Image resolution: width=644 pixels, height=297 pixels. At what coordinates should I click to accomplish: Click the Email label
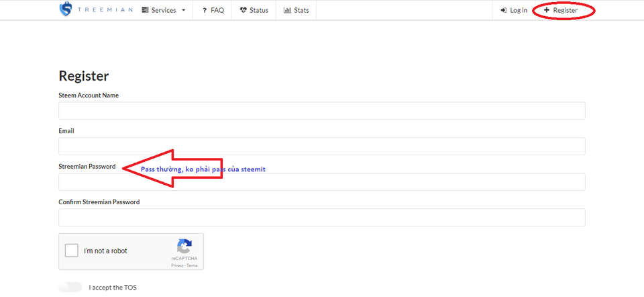pos(66,131)
